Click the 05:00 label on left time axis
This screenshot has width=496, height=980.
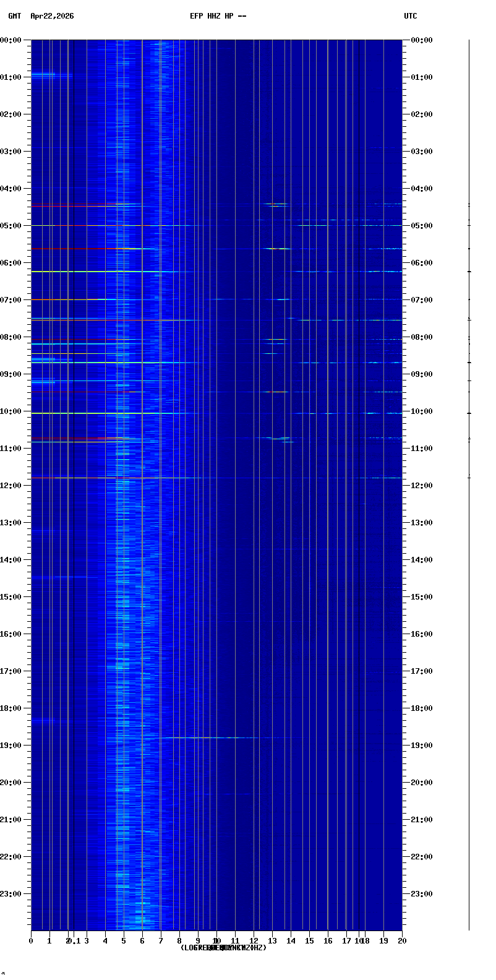coord(12,226)
